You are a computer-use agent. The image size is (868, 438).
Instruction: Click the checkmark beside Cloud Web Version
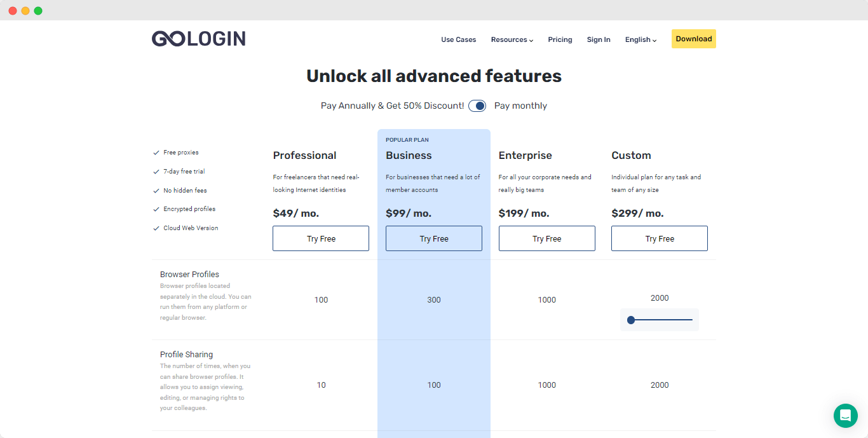pyautogui.click(x=156, y=228)
